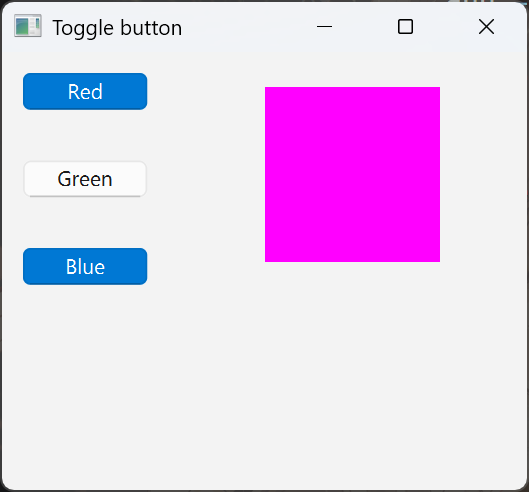The width and height of the screenshot is (529, 492).
Task: Turn off the Blue toggle button
Action: pyautogui.click(x=85, y=266)
